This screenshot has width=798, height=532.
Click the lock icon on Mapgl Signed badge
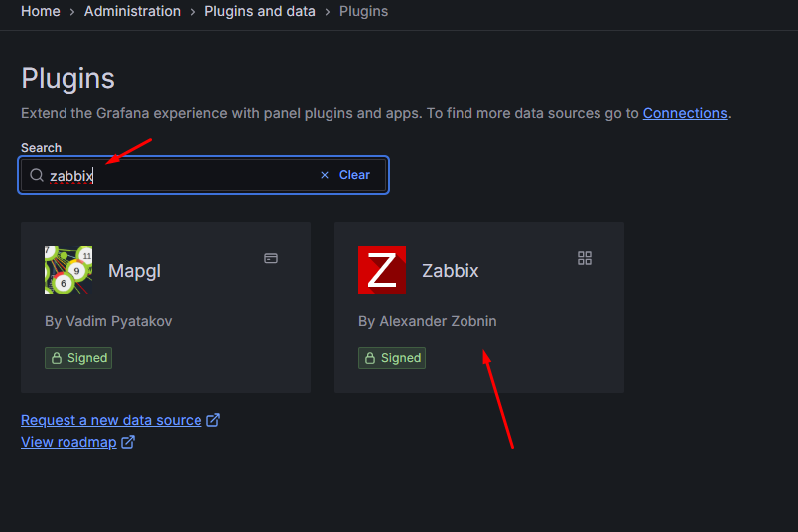pos(57,358)
